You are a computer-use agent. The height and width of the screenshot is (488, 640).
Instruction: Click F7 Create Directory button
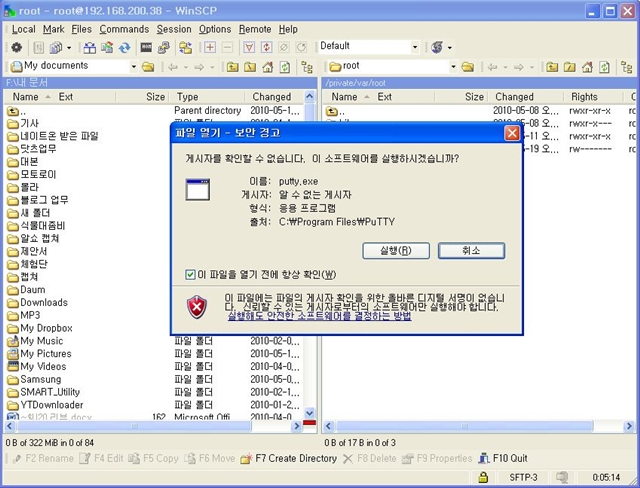289,459
